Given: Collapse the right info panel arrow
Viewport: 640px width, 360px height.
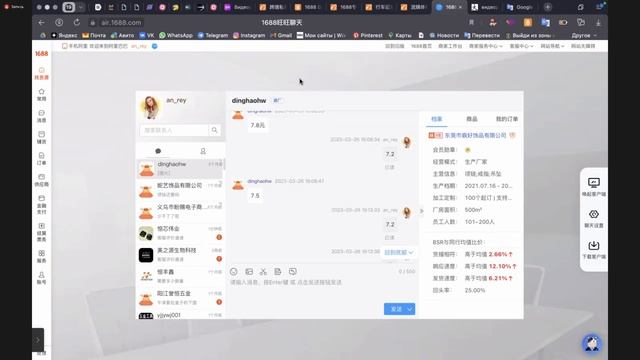Looking at the screenshot, I should [421, 211].
